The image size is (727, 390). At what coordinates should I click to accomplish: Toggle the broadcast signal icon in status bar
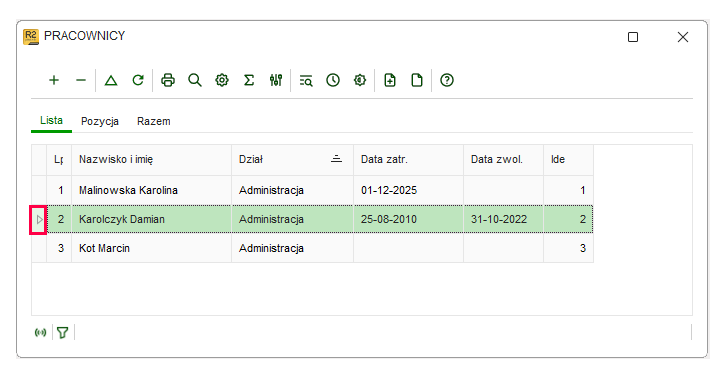pyautogui.click(x=41, y=332)
